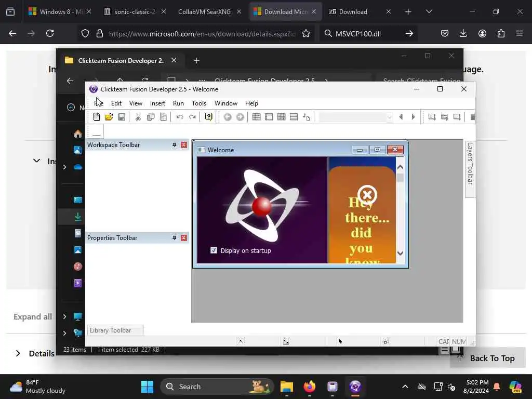This screenshot has width=532, height=399.
Task: Click the Run Frame icon
Action: pyautogui.click(x=457, y=117)
